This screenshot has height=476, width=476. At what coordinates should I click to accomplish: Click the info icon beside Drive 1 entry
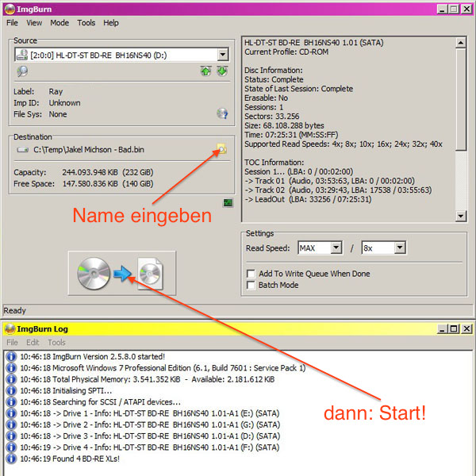pyautogui.click(x=11, y=413)
